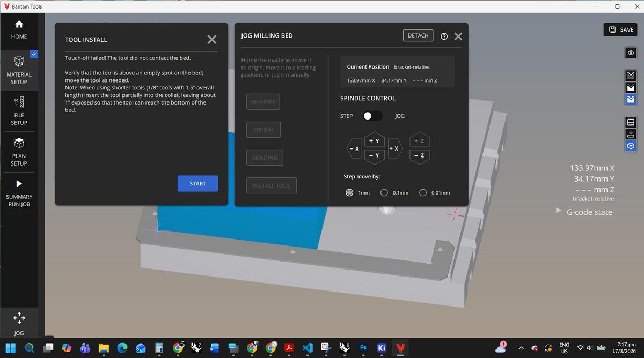This screenshot has height=358, width=644.
Task: Close the Jog Milling Bed panel
Action: pyautogui.click(x=458, y=36)
